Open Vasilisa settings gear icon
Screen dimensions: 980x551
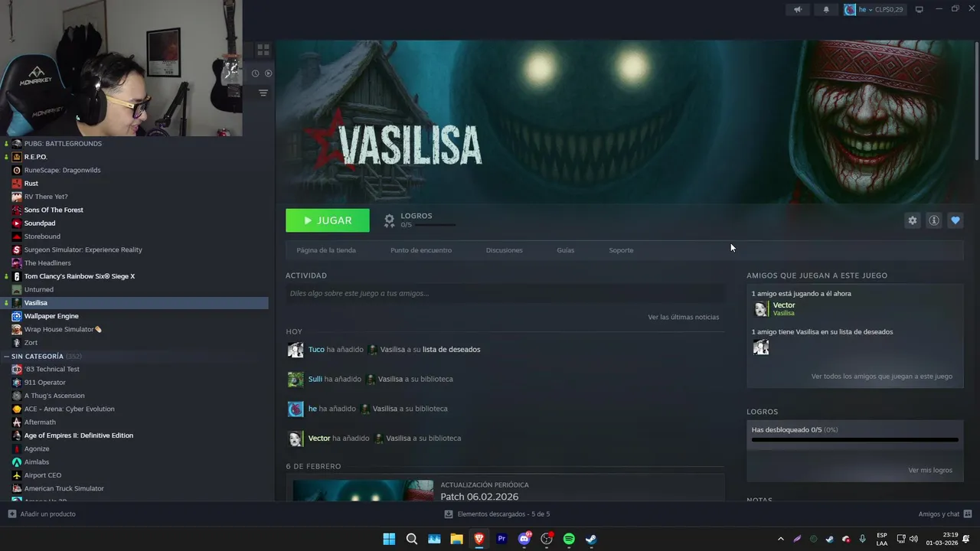click(x=913, y=220)
